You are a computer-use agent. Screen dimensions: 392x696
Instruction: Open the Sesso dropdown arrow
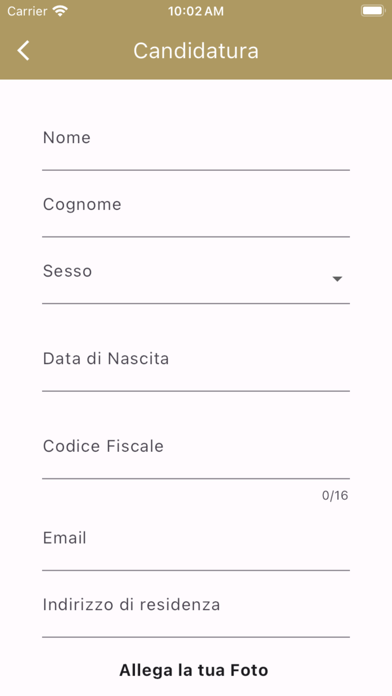click(337, 279)
